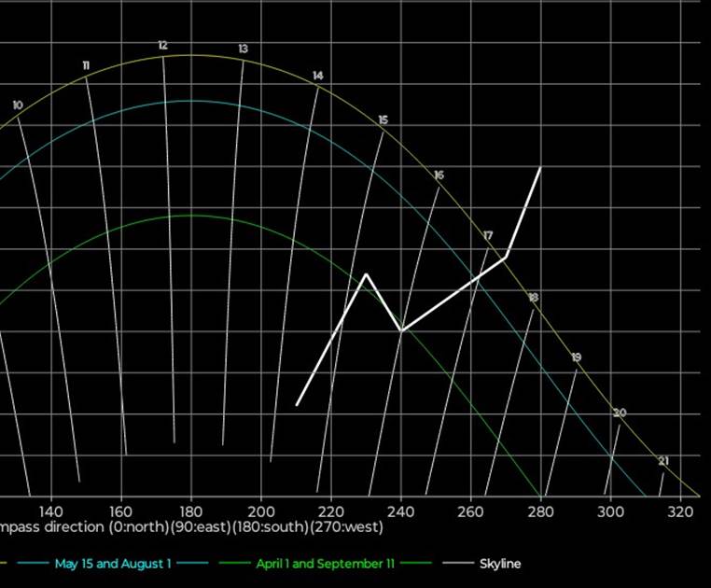Viewport: 711px width, 588px height.
Task: Click the skyline peak near direction 230
Action: pyautogui.click(x=367, y=273)
